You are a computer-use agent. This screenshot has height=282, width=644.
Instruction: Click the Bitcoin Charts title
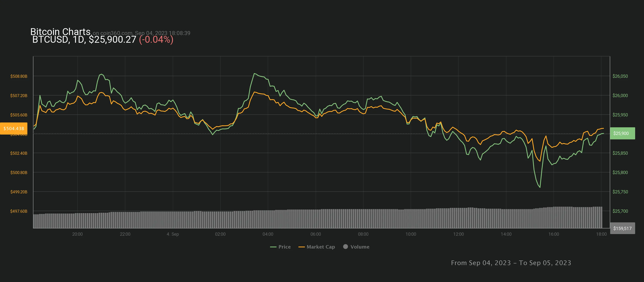coord(60,32)
